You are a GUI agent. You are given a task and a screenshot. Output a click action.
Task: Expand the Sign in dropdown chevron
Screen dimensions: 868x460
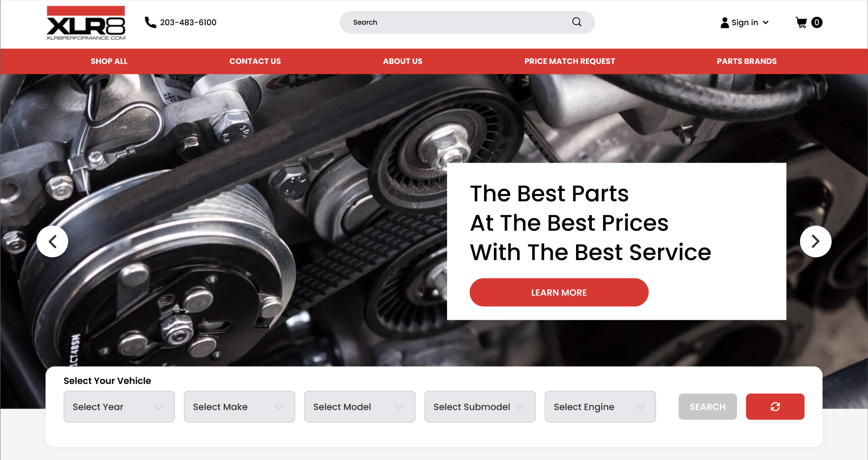765,22
